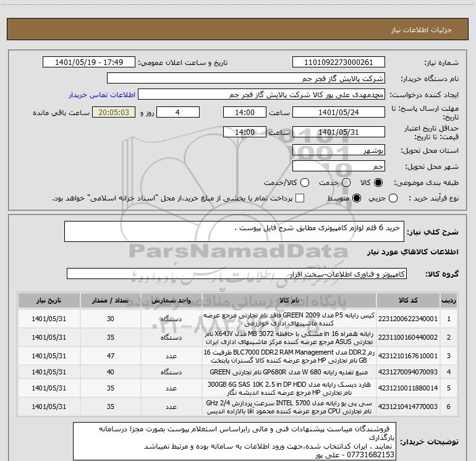This screenshot has height=461, width=476.
Task: Click the announcement date field 1401/05/19 - 17:49
Action: (x=89, y=62)
